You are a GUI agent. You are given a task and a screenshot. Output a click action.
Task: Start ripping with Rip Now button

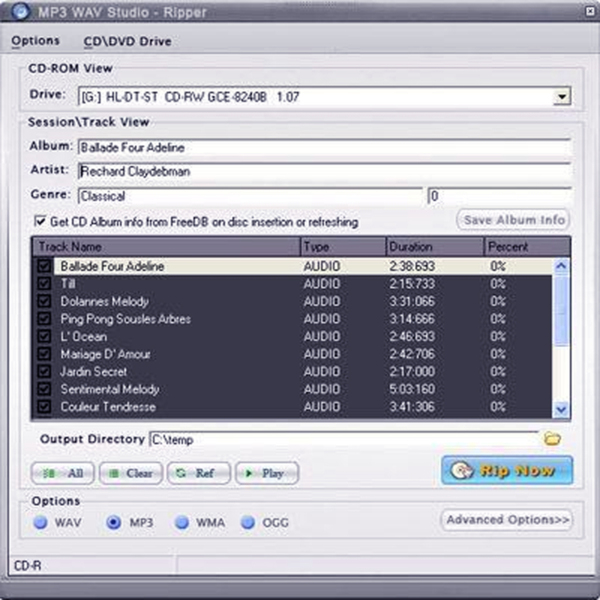[507, 470]
